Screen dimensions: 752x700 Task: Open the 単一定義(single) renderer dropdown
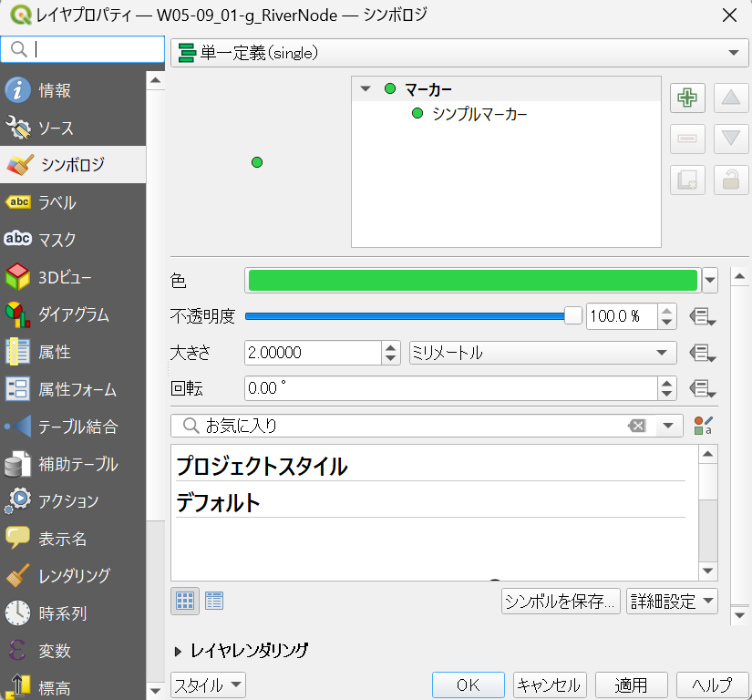pos(459,53)
